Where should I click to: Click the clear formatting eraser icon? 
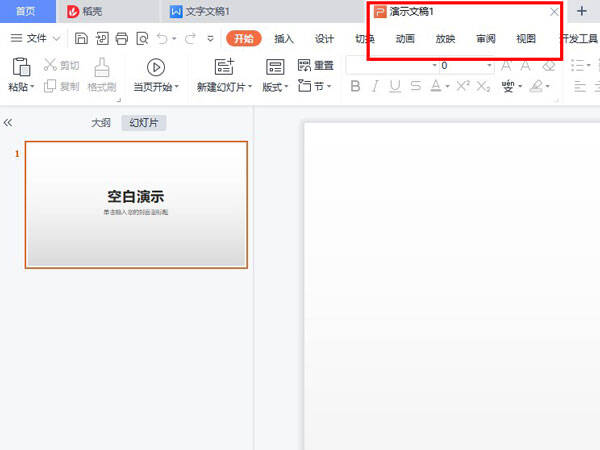(549, 66)
